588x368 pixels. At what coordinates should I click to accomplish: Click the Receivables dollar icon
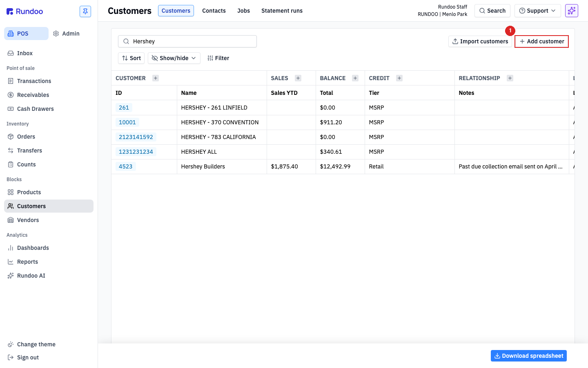pyautogui.click(x=11, y=95)
